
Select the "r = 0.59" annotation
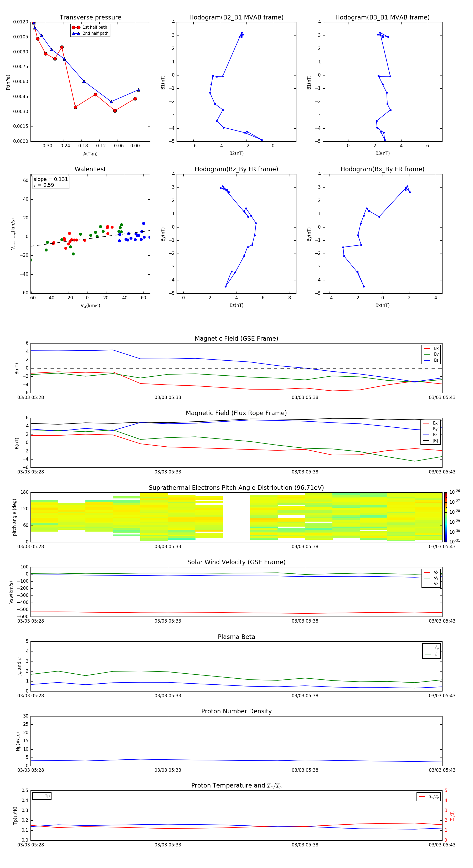click(x=44, y=185)
